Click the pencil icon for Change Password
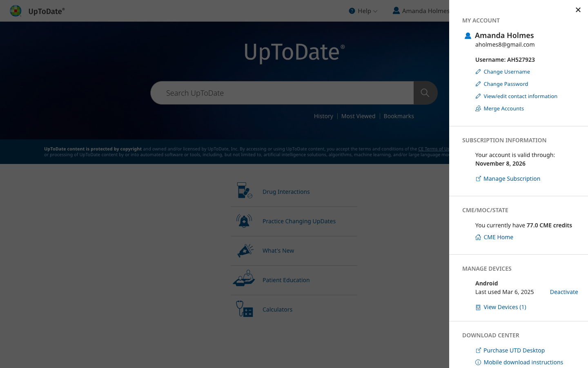Viewport: 588px width, 368px height. click(x=478, y=84)
